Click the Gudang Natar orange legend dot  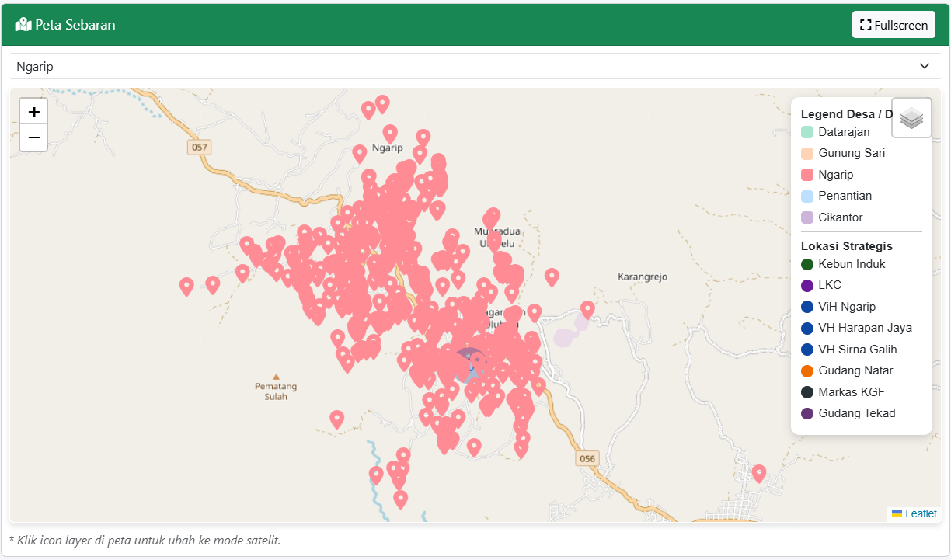807,370
